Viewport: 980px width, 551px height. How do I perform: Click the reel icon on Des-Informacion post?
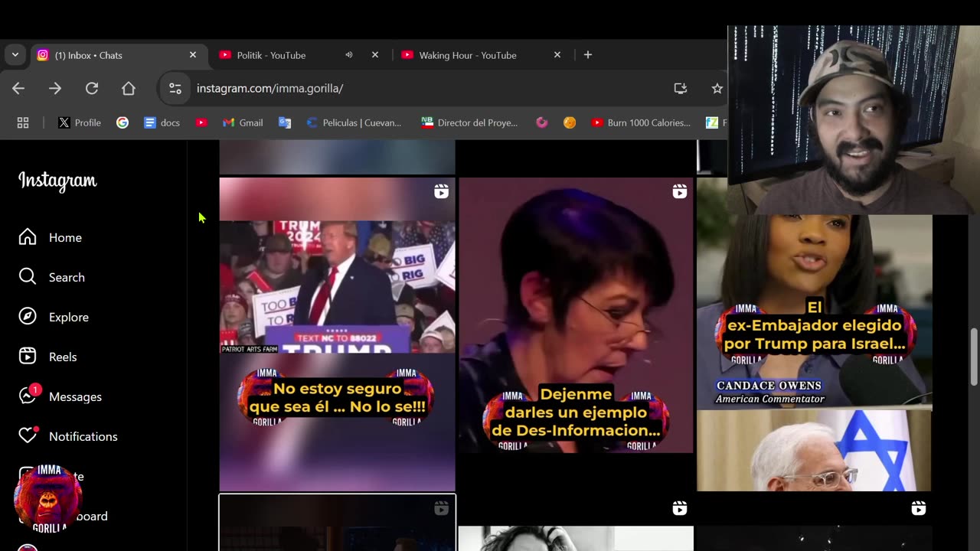tap(680, 191)
